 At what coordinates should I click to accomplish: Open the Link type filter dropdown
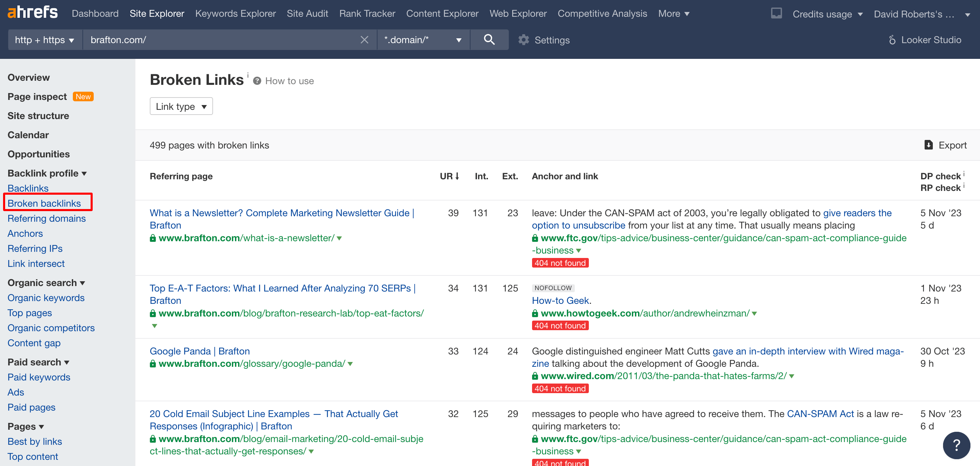click(x=181, y=106)
